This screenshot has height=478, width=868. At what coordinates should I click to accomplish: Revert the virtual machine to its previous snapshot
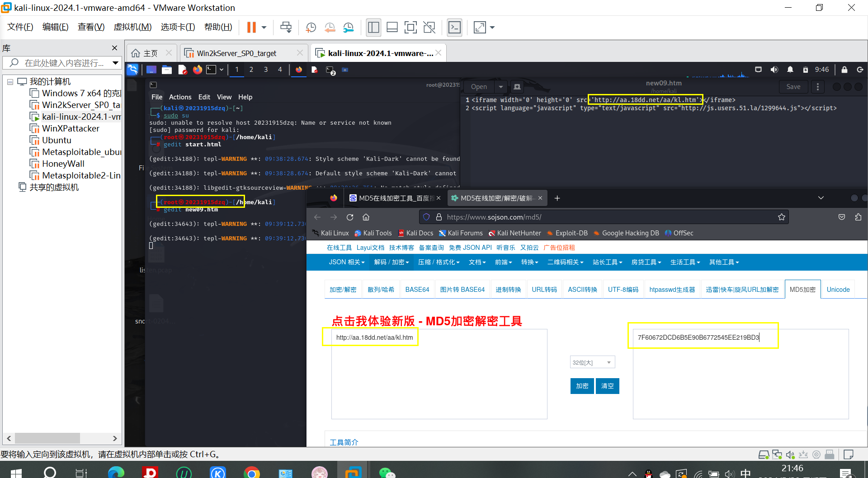coord(330,28)
